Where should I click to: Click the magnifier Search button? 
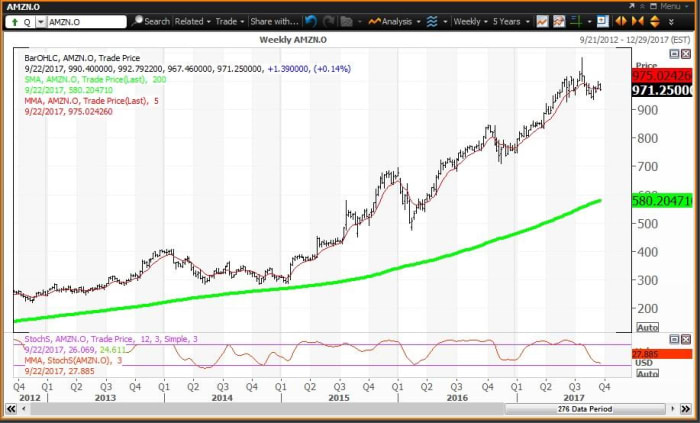tap(152, 20)
